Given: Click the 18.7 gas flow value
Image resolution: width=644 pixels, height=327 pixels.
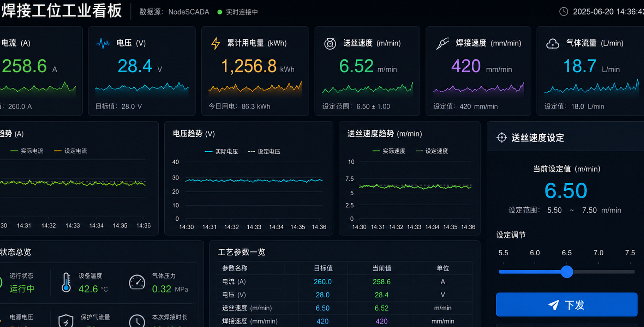Looking at the screenshot, I should (580, 66).
